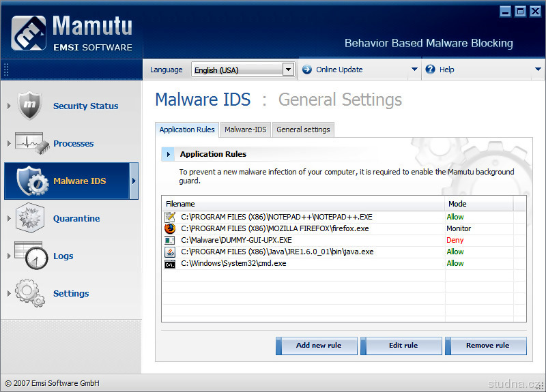
Task: Click the Remove rule button
Action: click(x=486, y=346)
